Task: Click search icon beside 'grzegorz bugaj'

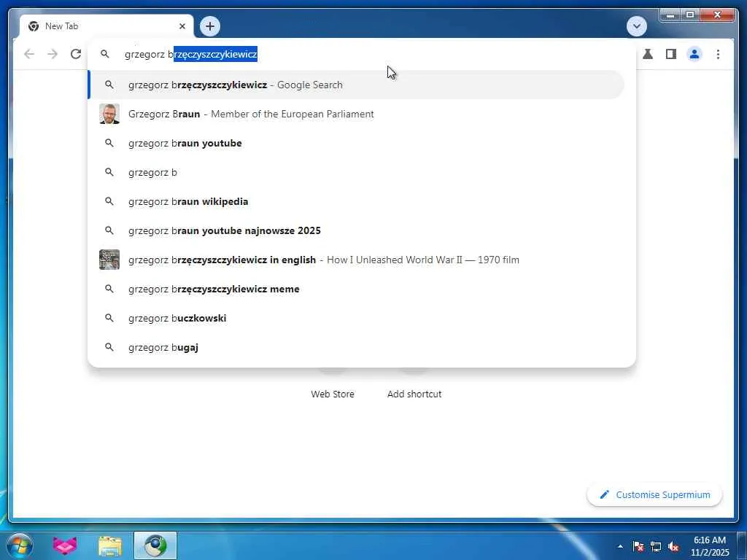Action: point(109,347)
